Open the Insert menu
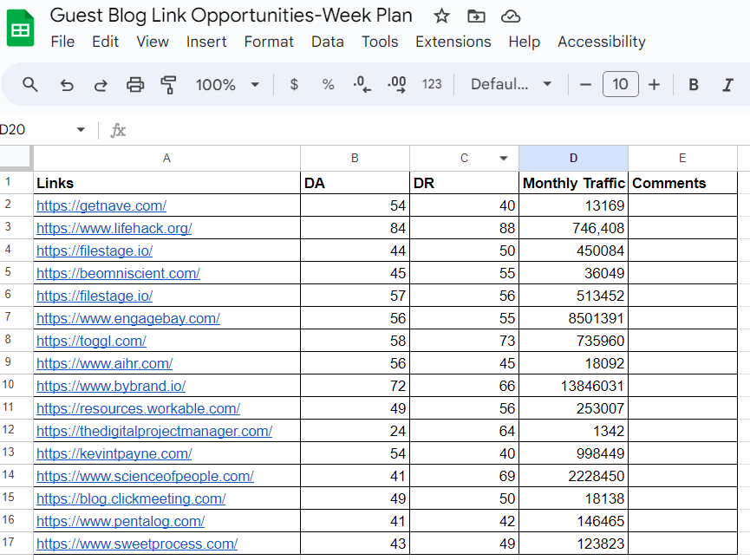750x560 pixels. pos(206,42)
